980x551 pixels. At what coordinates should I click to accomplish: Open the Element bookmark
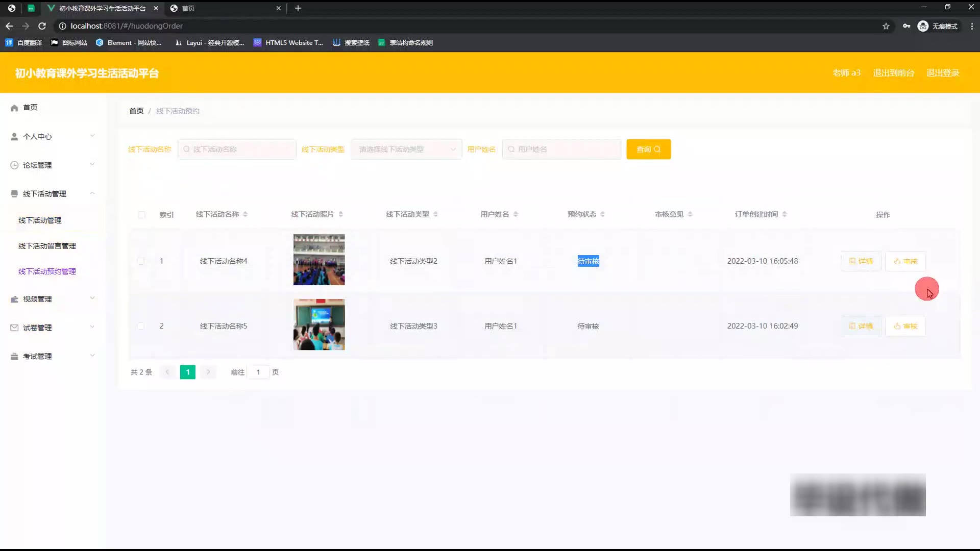[x=129, y=43]
